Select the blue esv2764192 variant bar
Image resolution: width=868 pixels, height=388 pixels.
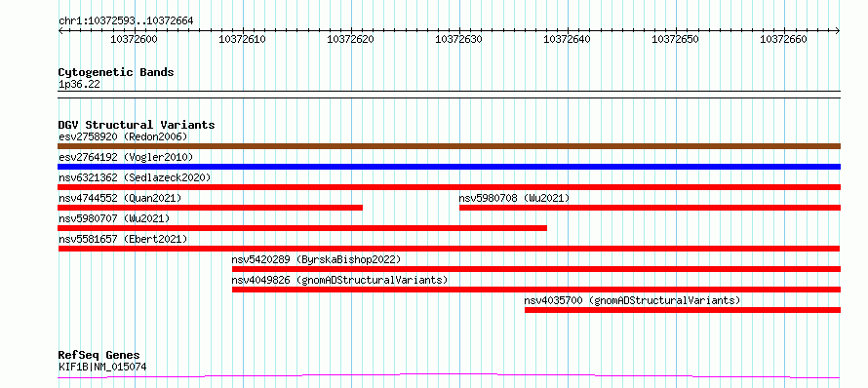[449, 167]
